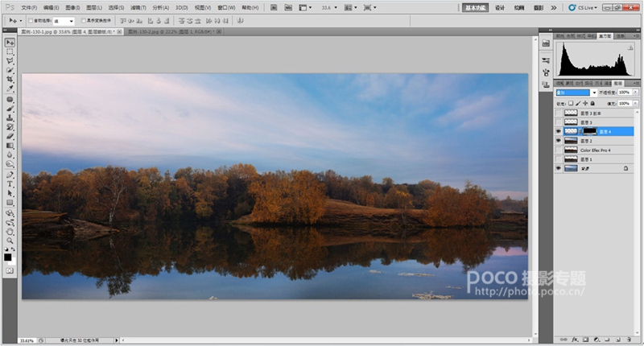Toggle Quick Mask mode icon
This screenshot has width=644, height=346.
10,271
